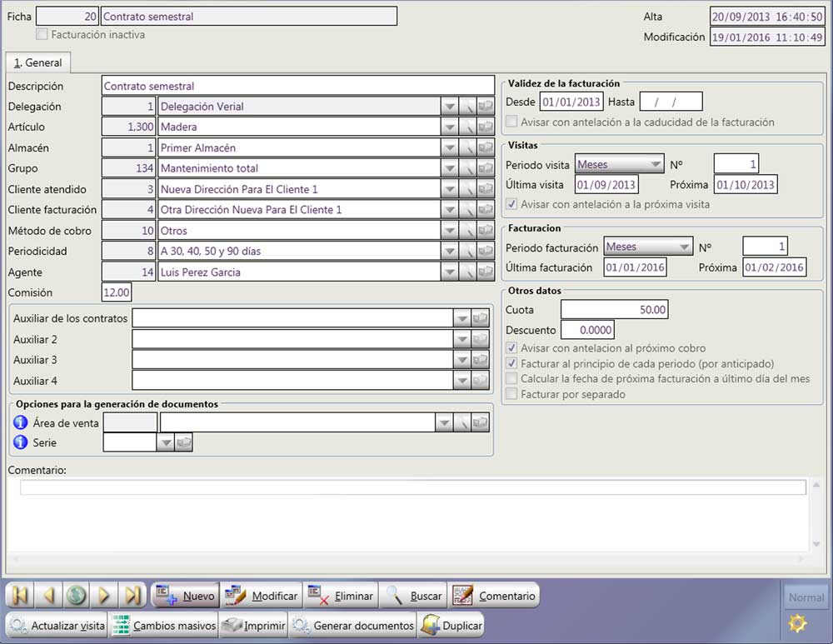Select the 1. General tab

[37, 62]
